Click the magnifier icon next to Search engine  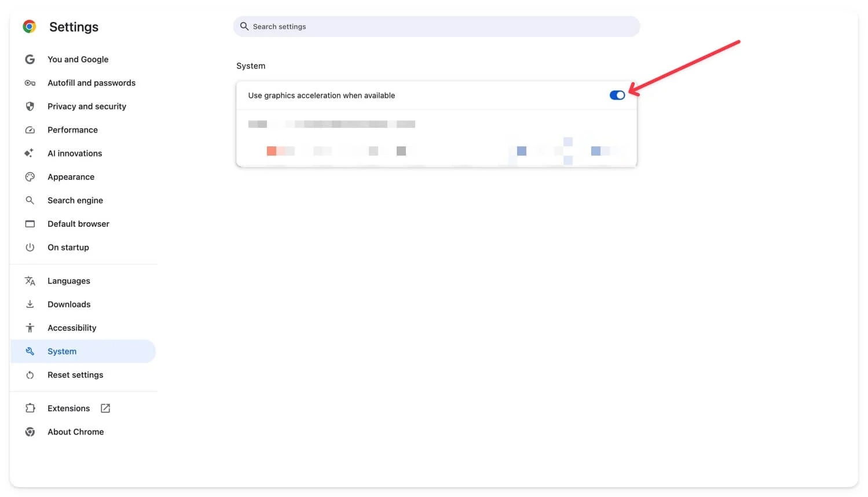pos(30,201)
